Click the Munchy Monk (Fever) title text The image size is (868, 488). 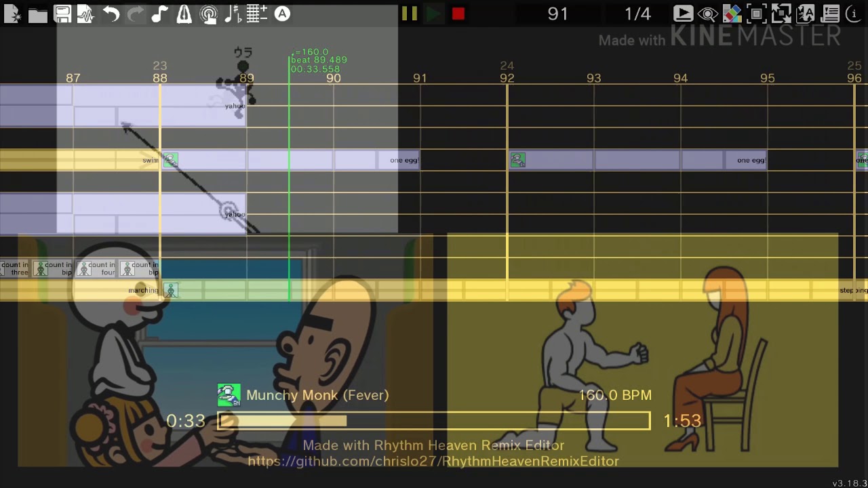click(317, 395)
